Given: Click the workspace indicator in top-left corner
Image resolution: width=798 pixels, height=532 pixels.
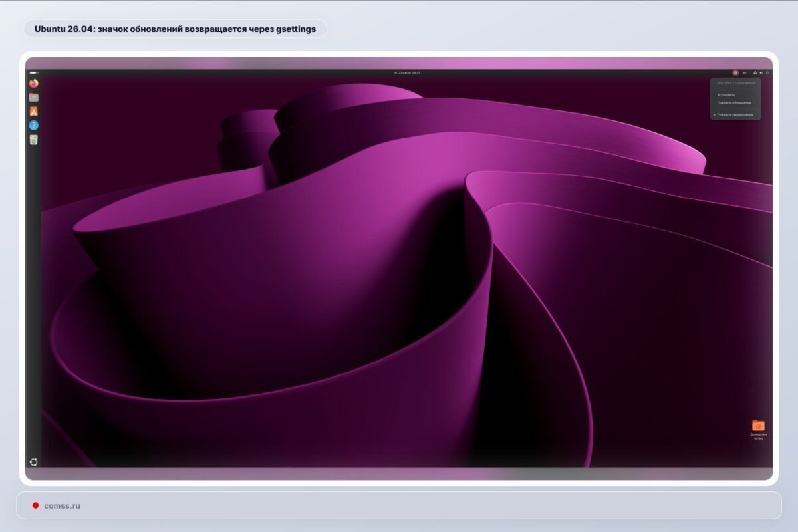Looking at the screenshot, I should (34, 72).
